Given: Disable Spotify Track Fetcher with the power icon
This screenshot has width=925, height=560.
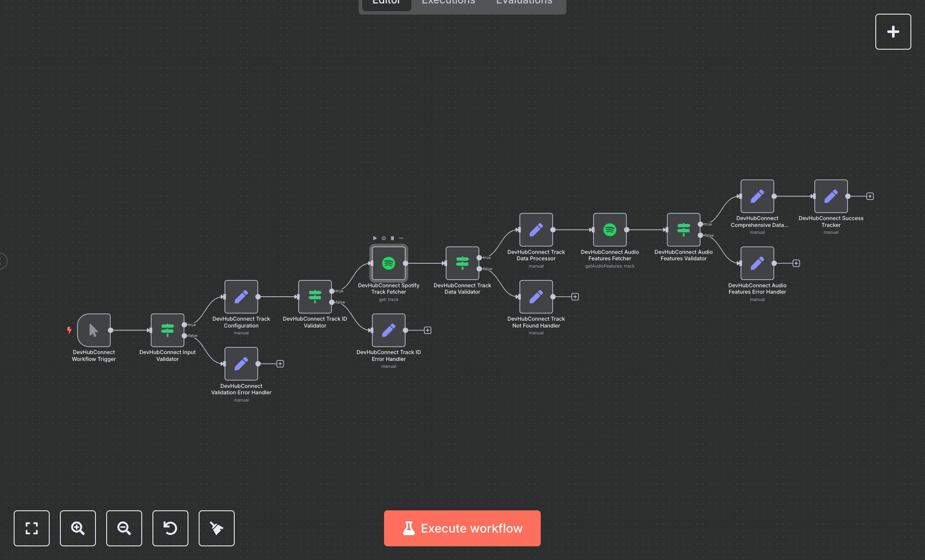Looking at the screenshot, I should pos(384,238).
